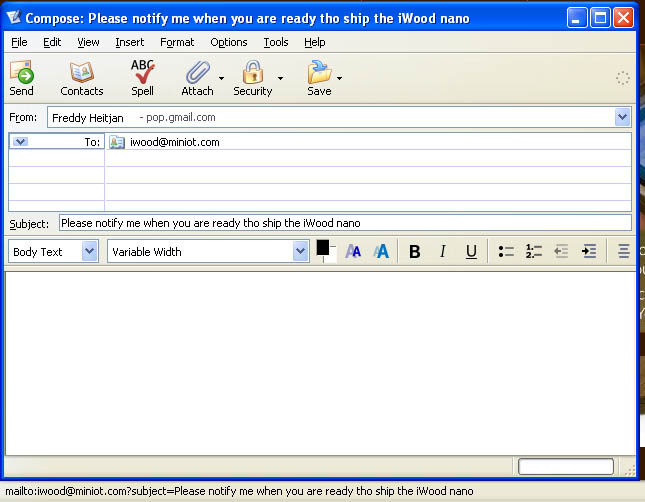Open the Options menu
The height and width of the screenshot is (502, 645).
(229, 42)
